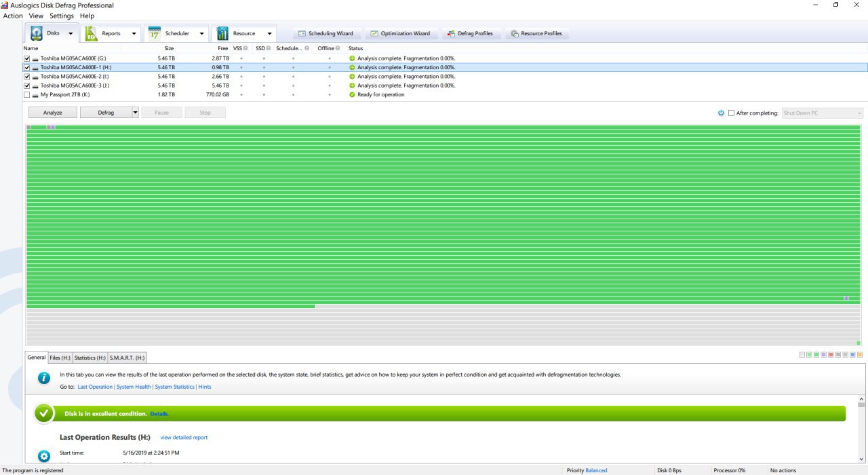Click the Defrag button

click(x=106, y=113)
